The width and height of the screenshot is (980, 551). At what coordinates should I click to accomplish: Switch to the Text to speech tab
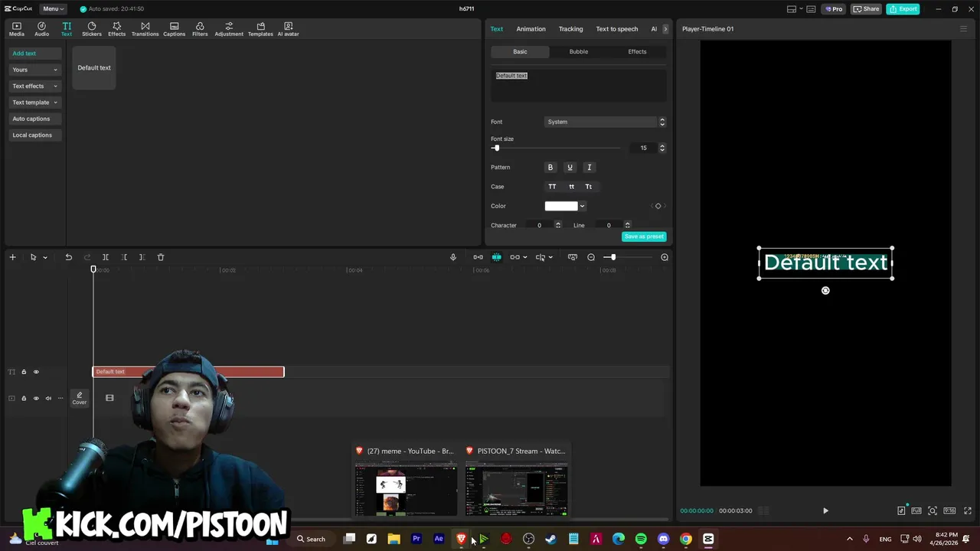tap(617, 29)
